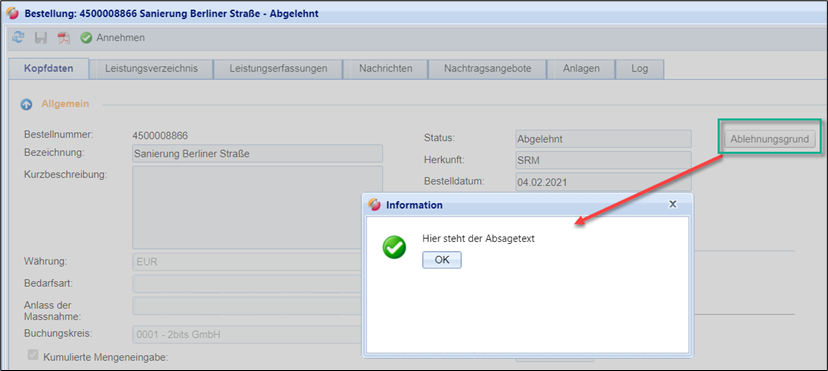Click the save disk icon
Image resolution: width=828 pixels, height=371 pixels.
click(41, 38)
